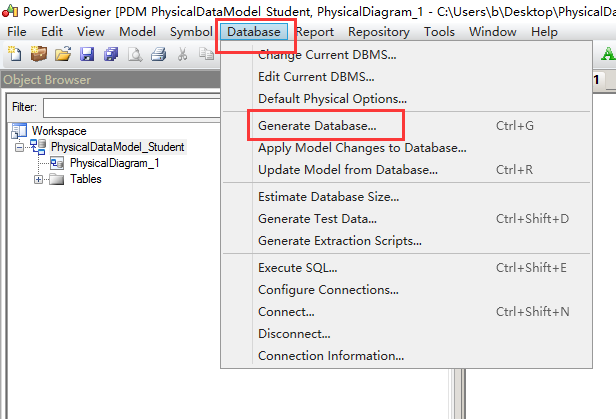This screenshot has width=616, height=419.
Task: Collapse the PhysicalDataModel_Student tree node
Action: pos(19,147)
